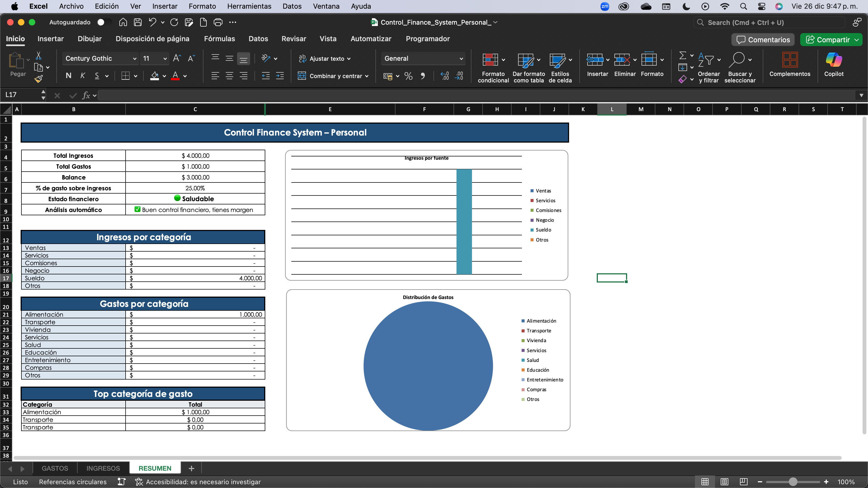Adjust the zoom slider
This screenshot has width=868, height=488.
793,481
